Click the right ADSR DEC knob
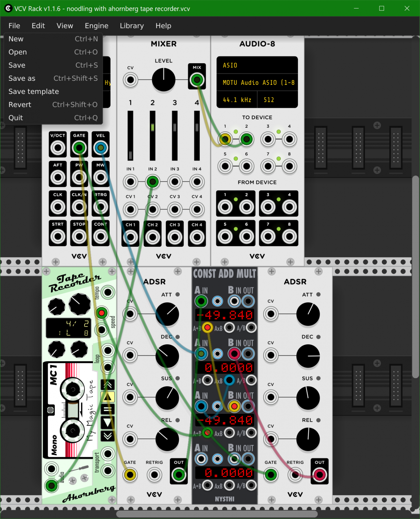The height and width of the screenshot is (519, 420). (308, 356)
